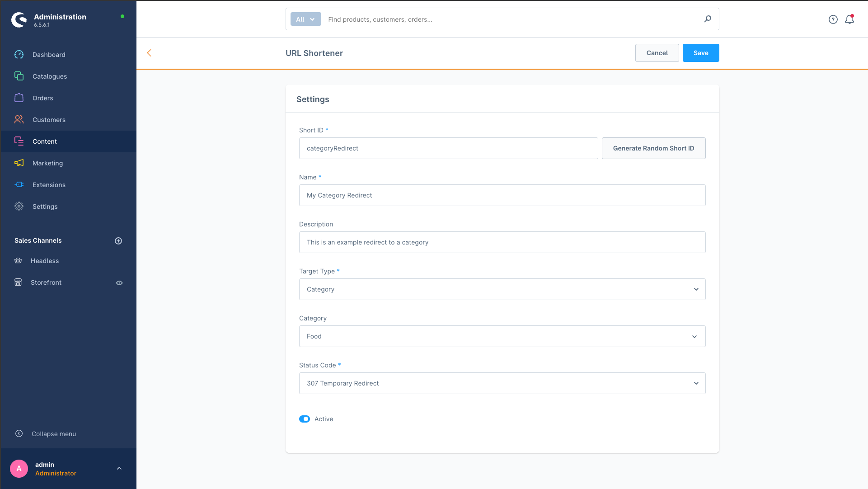The width and height of the screenshot is (868, 489).
Task: Click the Settings gear icon
Action: coord(19,207)
